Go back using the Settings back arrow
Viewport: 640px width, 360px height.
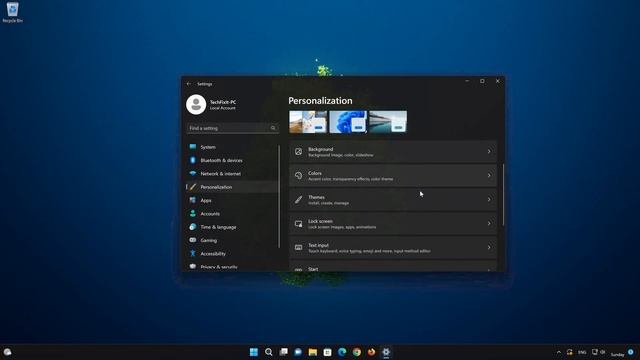189,84
